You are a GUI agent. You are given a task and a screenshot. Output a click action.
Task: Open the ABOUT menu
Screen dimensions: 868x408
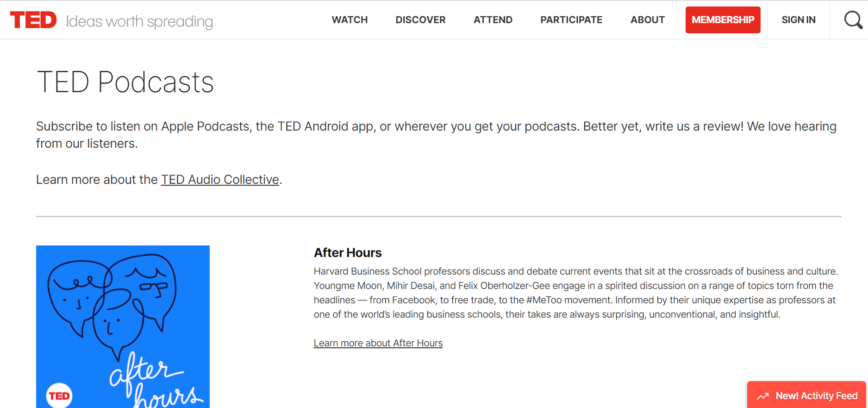pyautogui.click(x=647, y=20)
